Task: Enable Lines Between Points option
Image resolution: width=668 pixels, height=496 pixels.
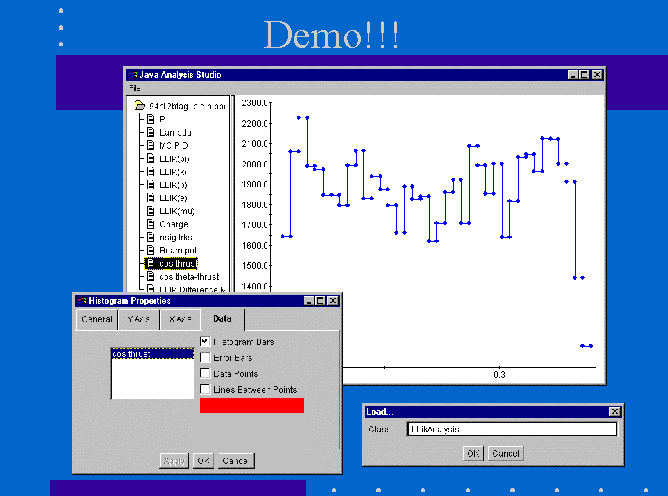Action: click(x=205, y=389)
